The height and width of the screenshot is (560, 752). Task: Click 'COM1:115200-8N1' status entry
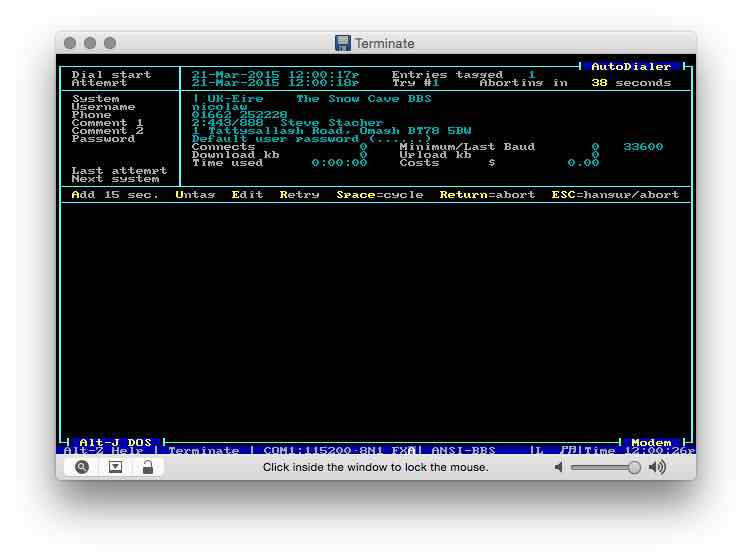tap(323, 451)
